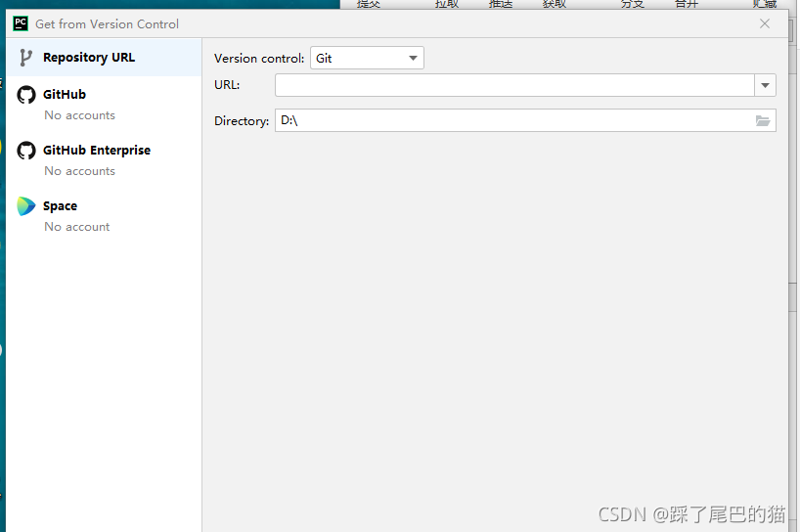This screenshot has width=800, height=532.
Task: Click the 'URL:' label
Action: [x=227, y=85]
